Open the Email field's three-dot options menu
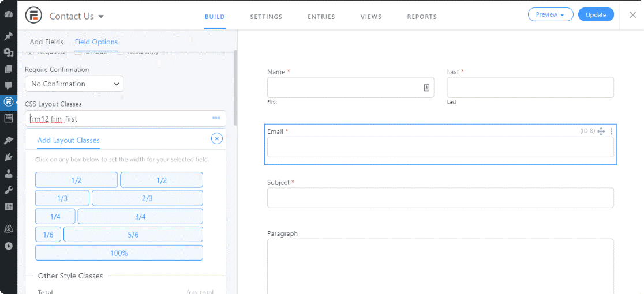 (612, 131)
